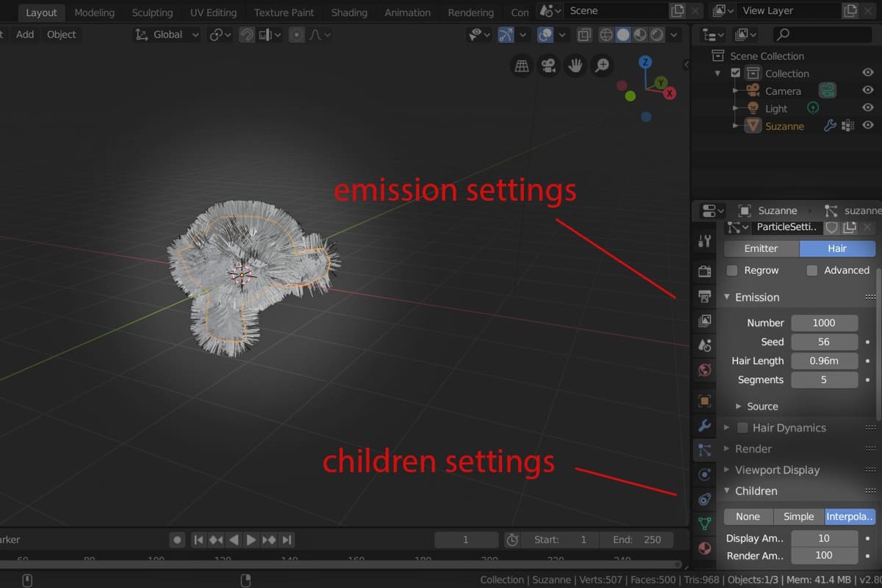Enable the Regrow checkbox
The image size is (882, 588).
click(x=732, y=270)
